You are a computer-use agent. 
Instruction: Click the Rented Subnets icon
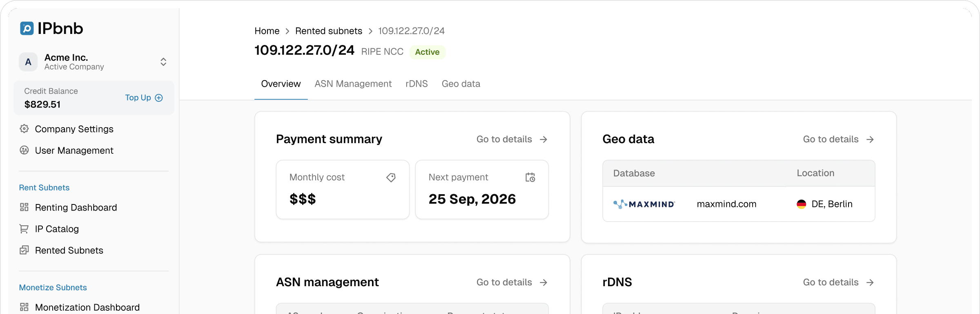pos(24,250)
